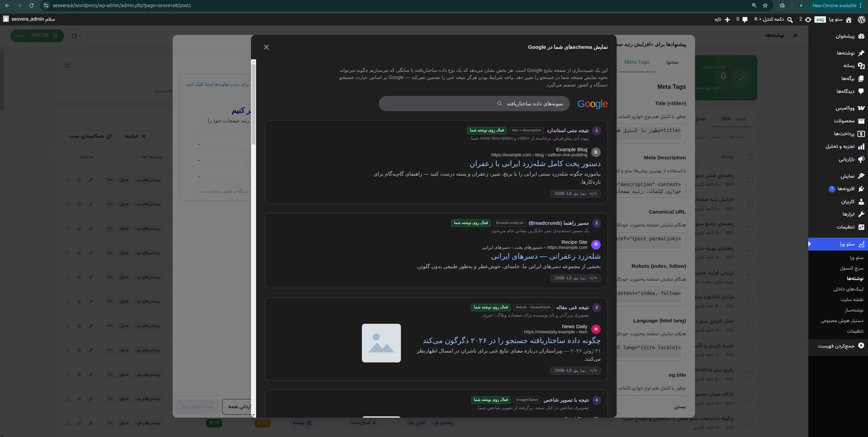Click the 549,700 اعتبار credit badge

pyautogui.click(x=37, y=36)
